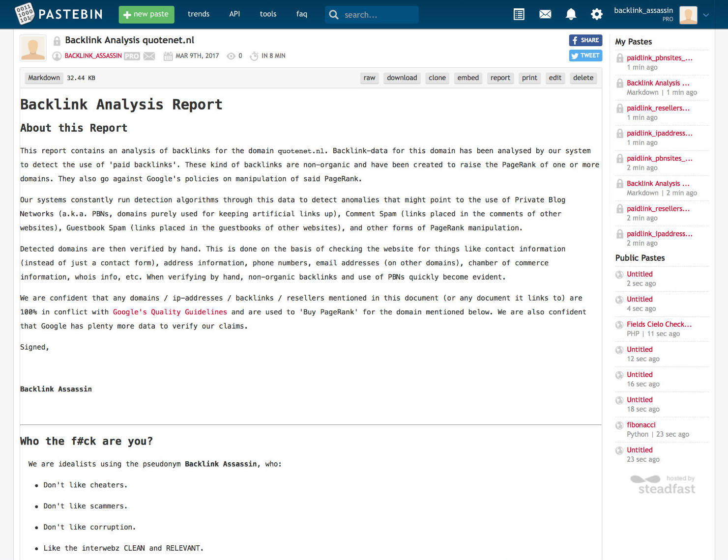Expand the account dropdown arrow
The image size is (728, 560).
706,15
